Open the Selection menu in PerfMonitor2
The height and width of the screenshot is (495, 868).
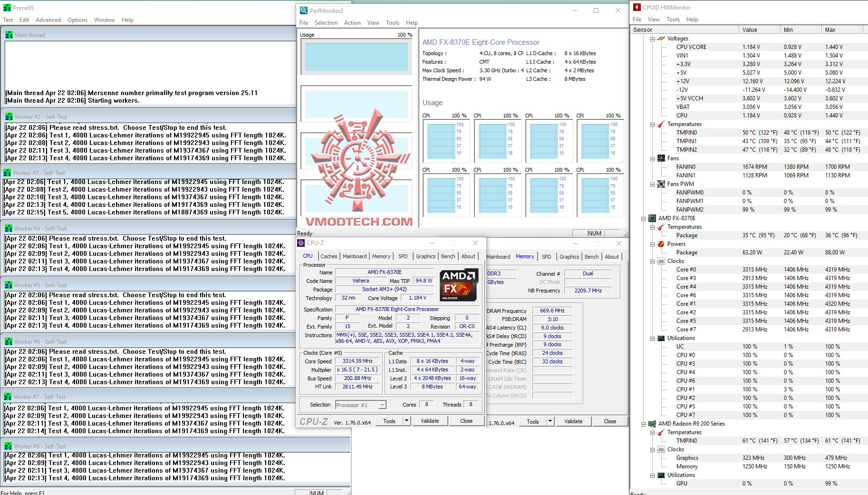coord(326,23)
